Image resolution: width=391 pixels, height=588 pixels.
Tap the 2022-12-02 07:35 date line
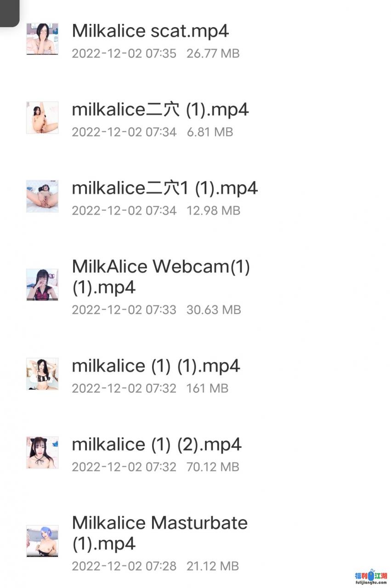tap(124, 53)
